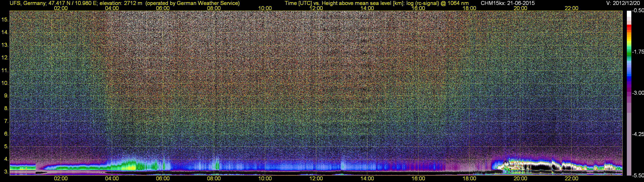Click the bottom axis time label 04:00
The image size is (644, 182).
tap(112, 179)
